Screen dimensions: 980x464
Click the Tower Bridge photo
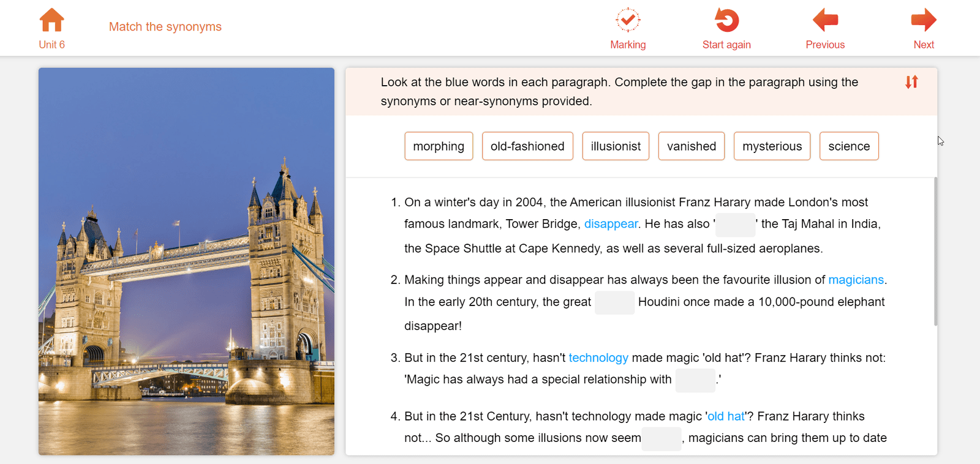186,261
